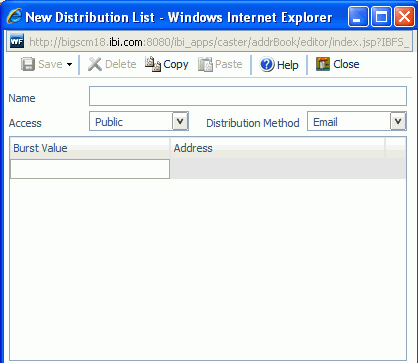Open Help via the question mark icon

tap(267, 64)
